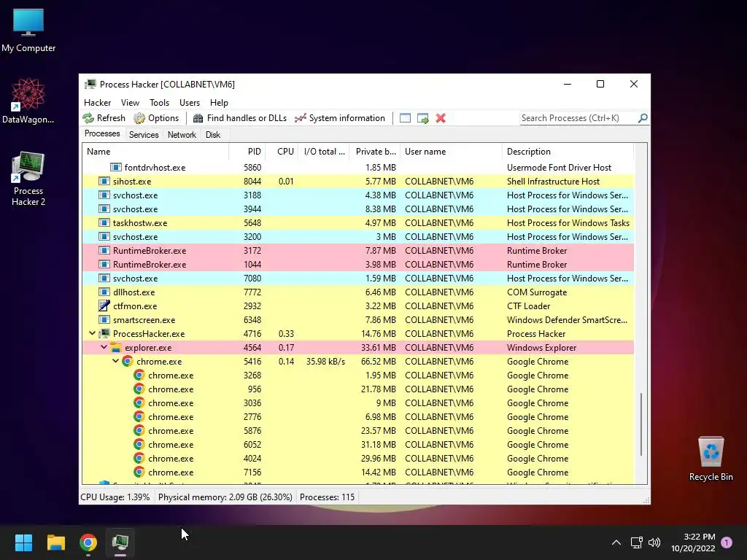Click the taskhostw.exe process icon
This screenshot has width=747, height=560.
[104, 222]
